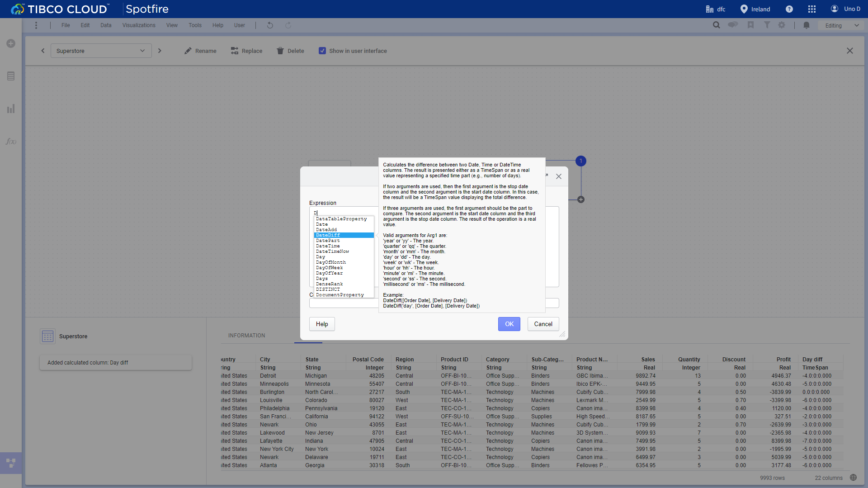Open the search magnifier icon
868x488 pixels.
point(716,25)
